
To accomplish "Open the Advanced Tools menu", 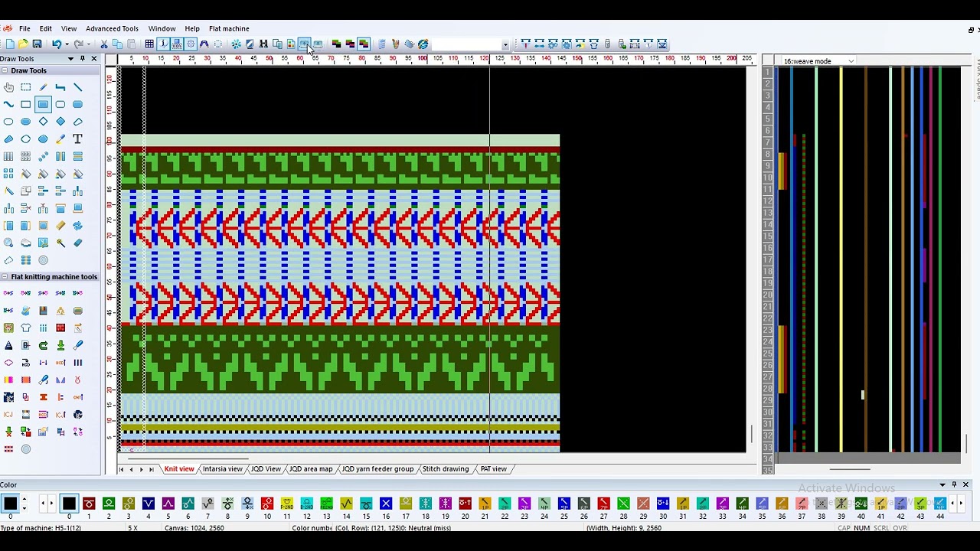I will tap(112, 28).
